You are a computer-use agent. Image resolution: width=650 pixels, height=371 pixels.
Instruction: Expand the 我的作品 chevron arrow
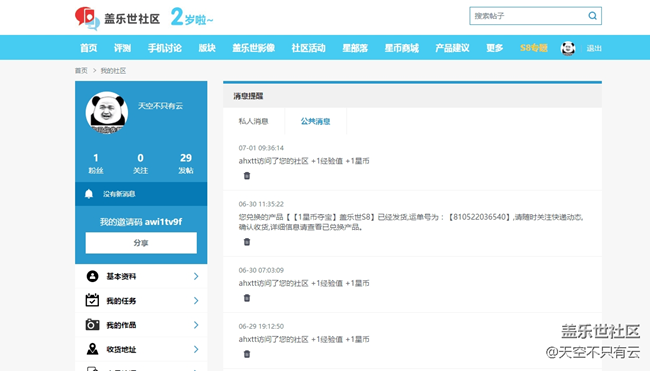pyautogui.click(x=196, y=325)
